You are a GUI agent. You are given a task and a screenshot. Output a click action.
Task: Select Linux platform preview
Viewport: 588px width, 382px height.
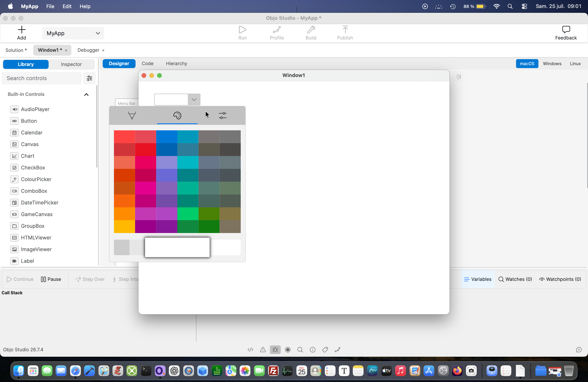point(575,63)
